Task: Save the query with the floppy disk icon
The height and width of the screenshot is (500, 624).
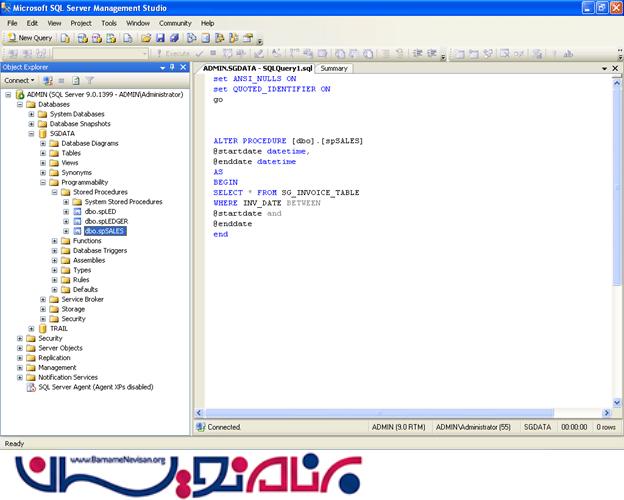Action: [x=160, y=38]
